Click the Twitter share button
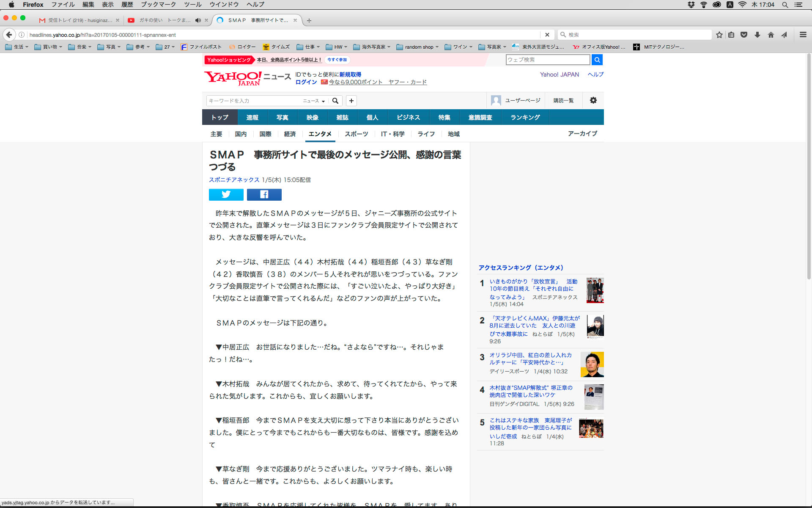The height and width of the screenshot is (508, 812). pyautogui.click(x=226, y=194)
